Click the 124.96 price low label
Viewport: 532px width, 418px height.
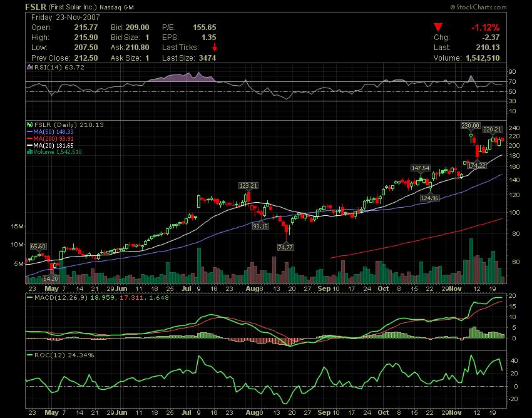point(429,198)
